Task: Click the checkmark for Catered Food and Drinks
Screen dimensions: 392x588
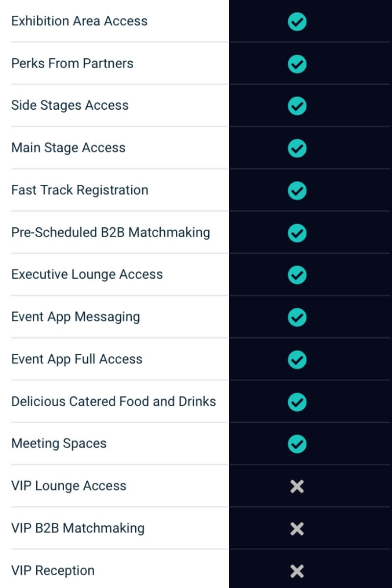Action: coord(297,402)
